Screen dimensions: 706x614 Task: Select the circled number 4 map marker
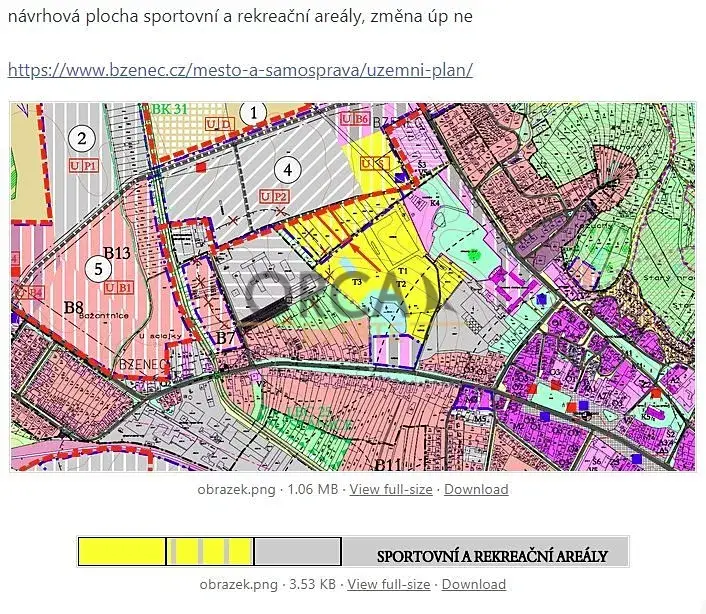pyautogui.click(x=288, y=170)
